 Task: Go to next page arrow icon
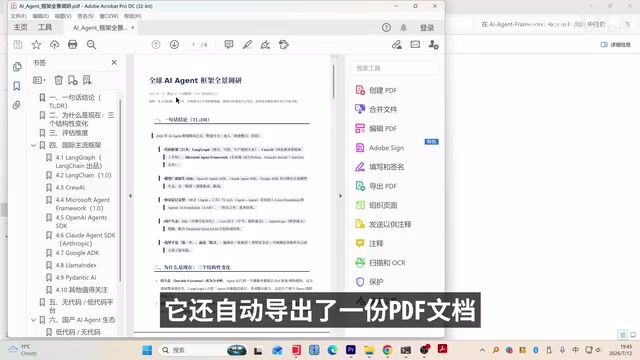pos(174,44)
